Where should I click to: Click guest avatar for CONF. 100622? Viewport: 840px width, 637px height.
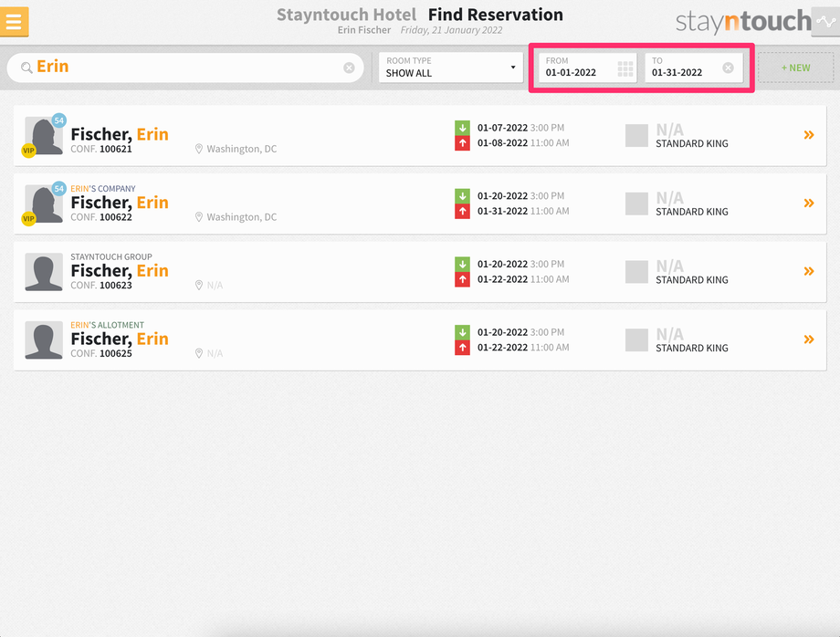coord(44,204)
